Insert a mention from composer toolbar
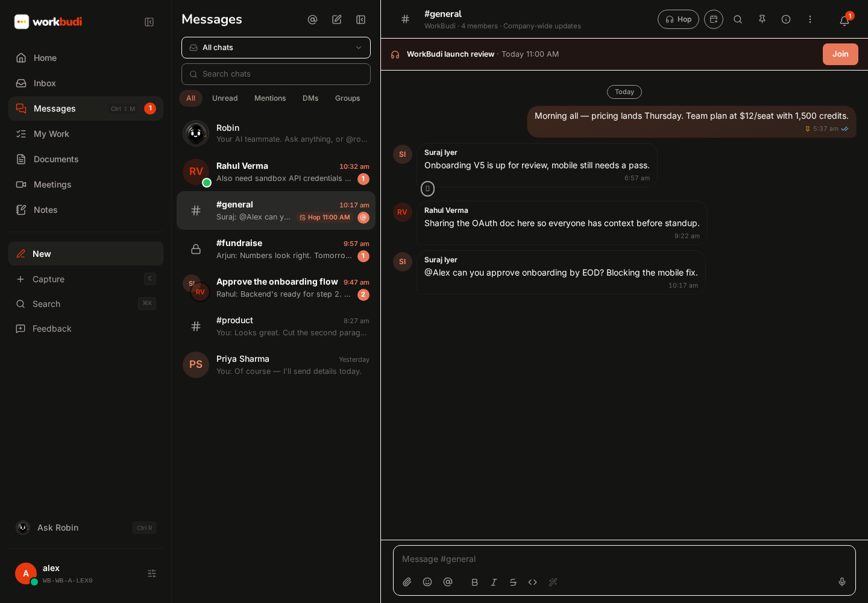Screen dimensions: 868x603 coord(448,582)
